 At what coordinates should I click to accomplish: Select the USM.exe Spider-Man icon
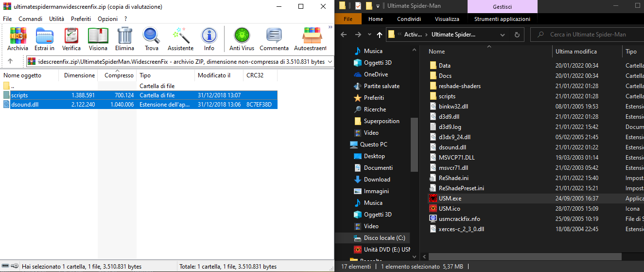click(434, 199)
